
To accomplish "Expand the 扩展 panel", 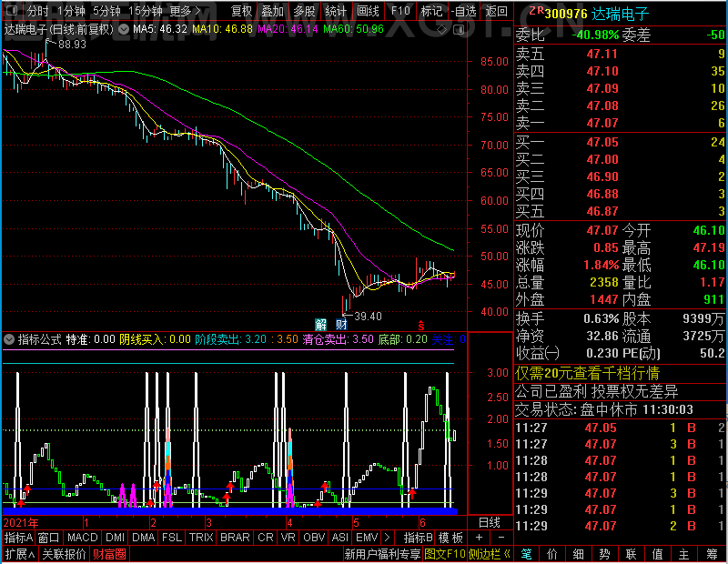I will pos(20,554).
